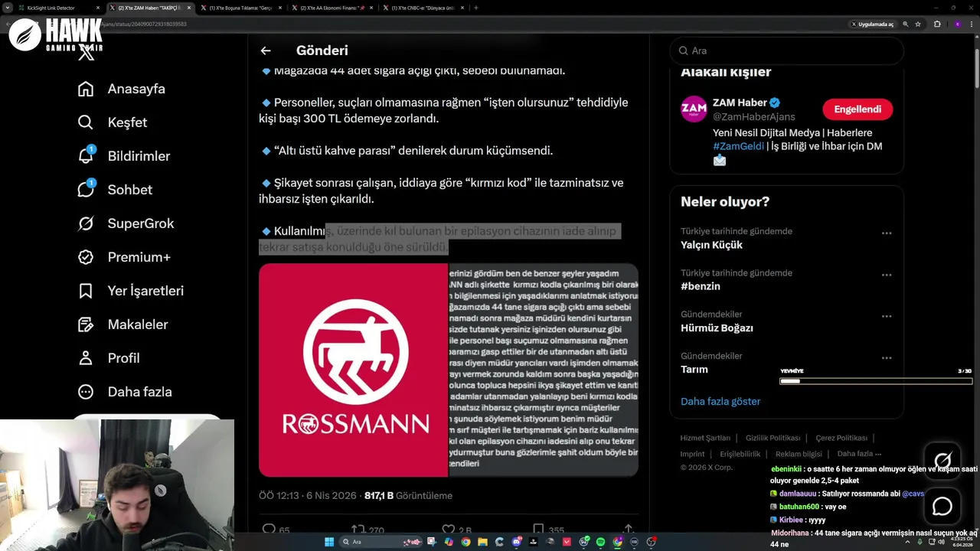Viewport: 980px width, 551px height.
Task: Click Daha fazla göster link
Action: [x=720, y=401]
